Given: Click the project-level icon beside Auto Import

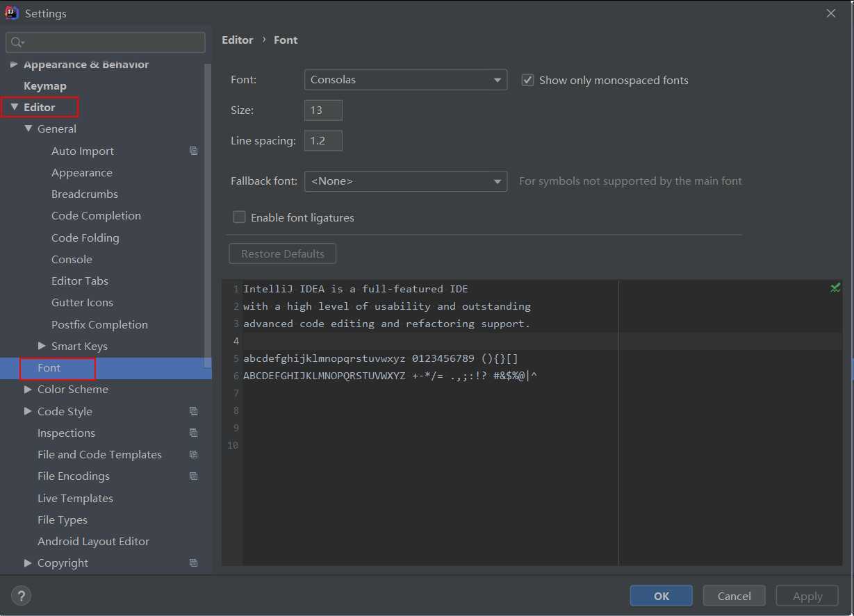Looking at the screenshot, I should (x=194, y=151).
